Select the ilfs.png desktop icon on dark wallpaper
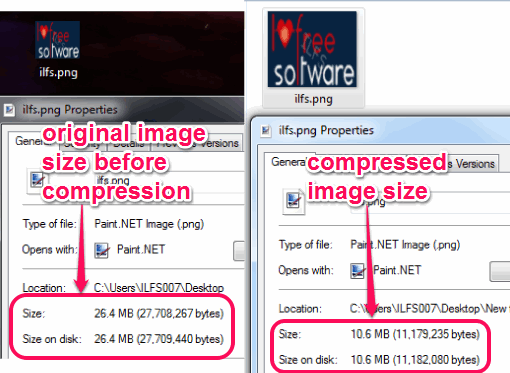This screenshot has height=373, width=510. pyautogui.click(x=58, y=49)
